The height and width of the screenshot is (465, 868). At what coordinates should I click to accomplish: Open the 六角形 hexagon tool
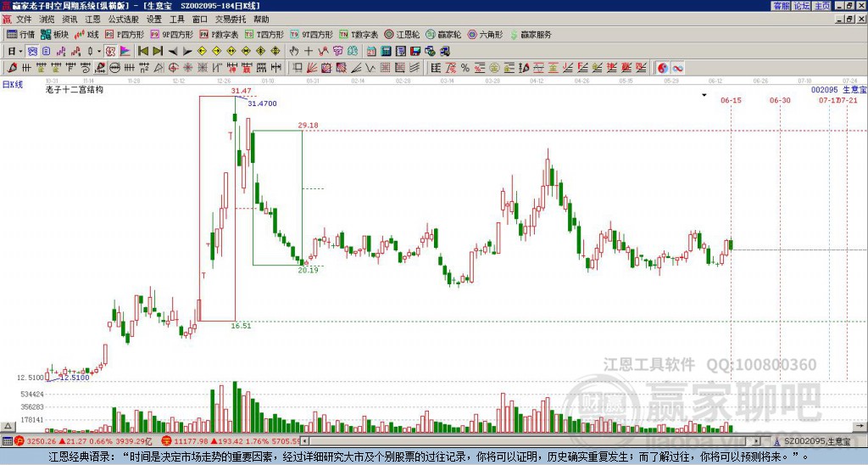[485, 34]
